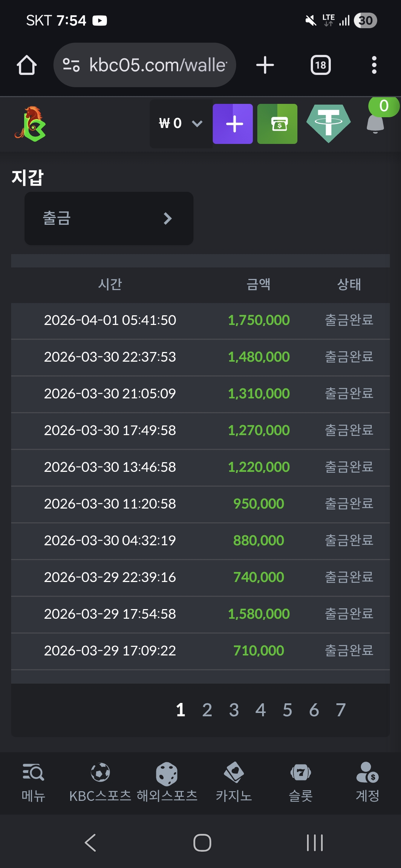Screen dimensions: 401x868
Task: Open the browser three-dot menu
Action: (x=374, y=65)
